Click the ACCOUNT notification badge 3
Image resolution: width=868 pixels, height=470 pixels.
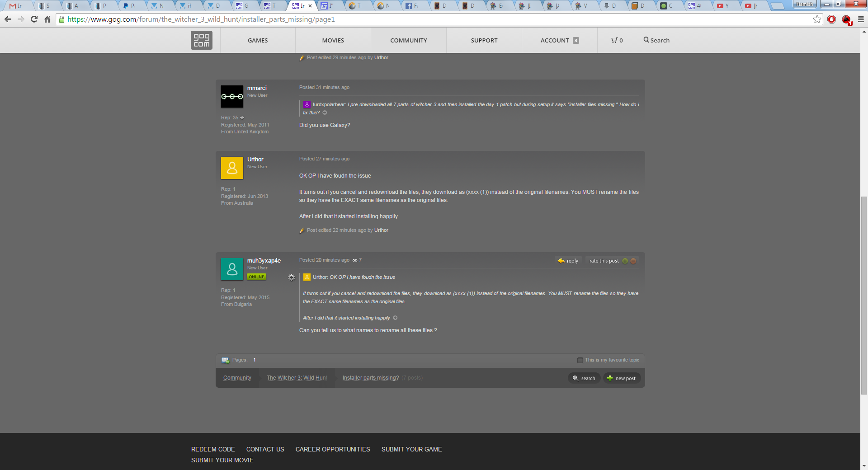576,40
